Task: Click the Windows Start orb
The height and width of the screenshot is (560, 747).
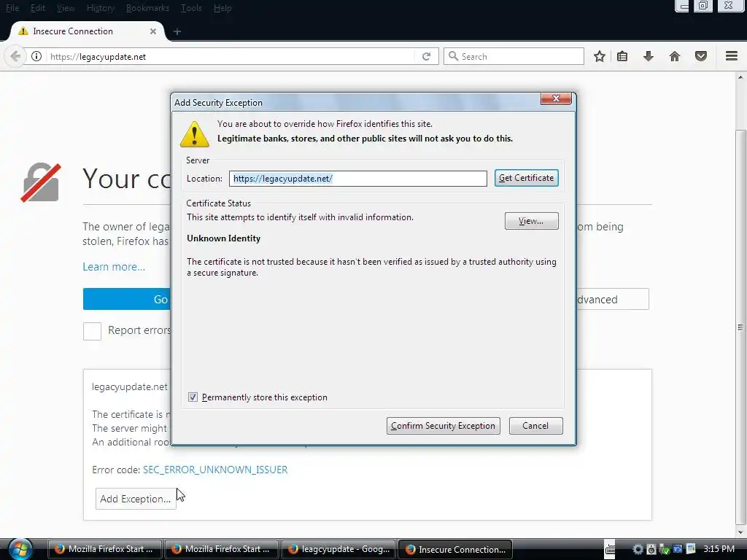Action: coord(20,549)
